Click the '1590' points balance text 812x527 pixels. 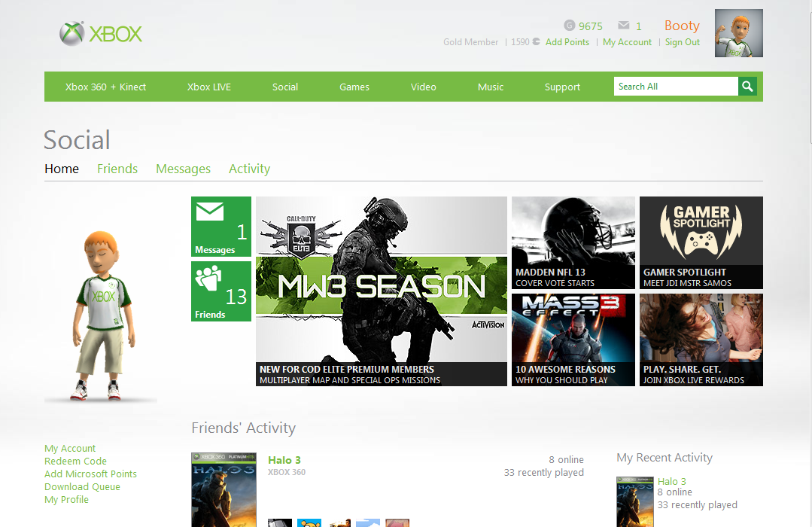click(x=521, y=42)
